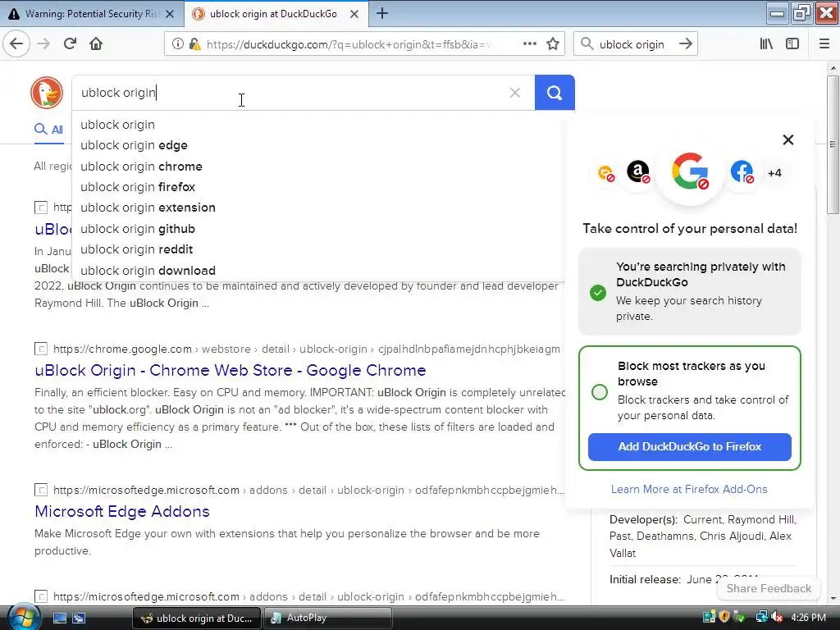Open page actions three-dot menu
The height and width of the screenshot is (630, 840).
coord(529,44)
